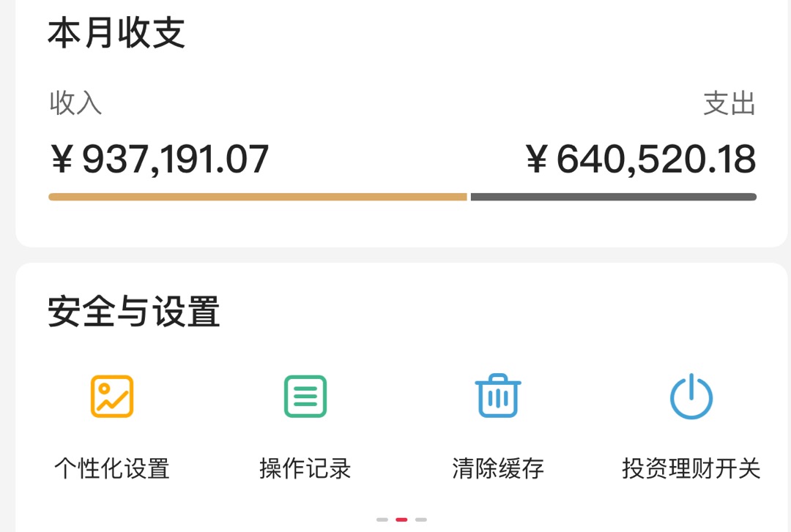Screen dimensions: 791x532
Task: Tap the expense amount ¥640,520.18
Action: [x=641, y=160]
